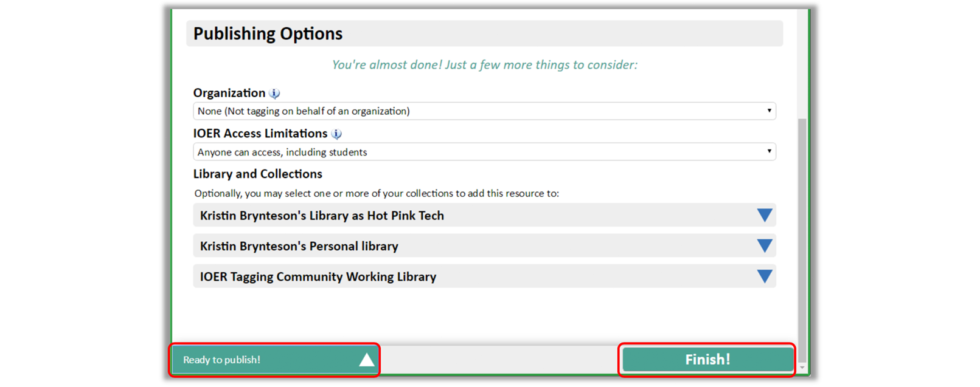This screenshot has height=387, width=980.
Task: Open the Organization dropdown
Action: 484,111
